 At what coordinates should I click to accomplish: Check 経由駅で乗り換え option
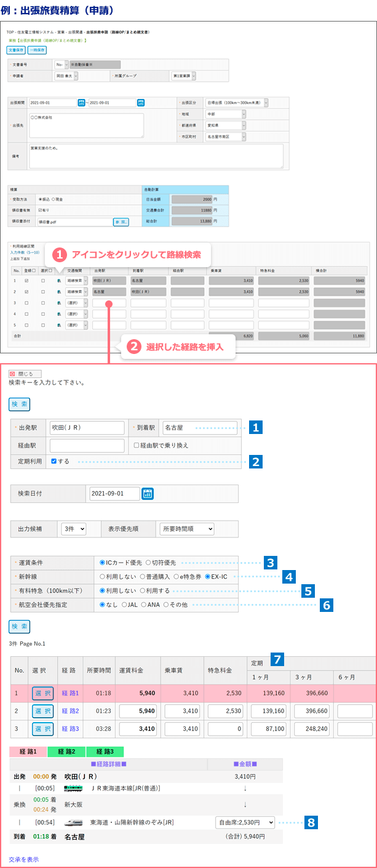coord(137,445)
